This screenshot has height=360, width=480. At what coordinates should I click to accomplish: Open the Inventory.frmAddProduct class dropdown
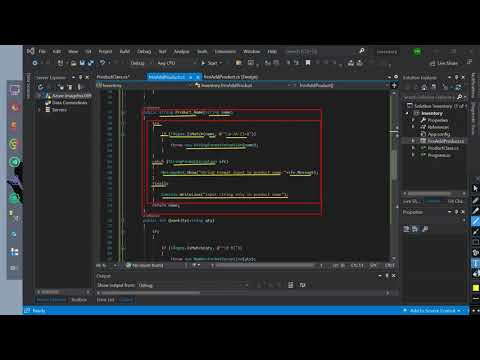click(243, 86)
